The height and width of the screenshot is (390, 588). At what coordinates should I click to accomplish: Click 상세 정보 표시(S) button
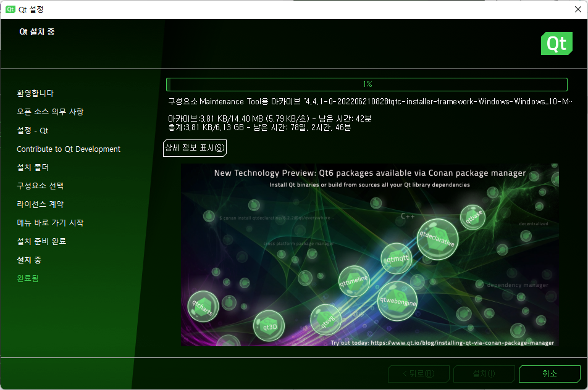click(195, 148)
